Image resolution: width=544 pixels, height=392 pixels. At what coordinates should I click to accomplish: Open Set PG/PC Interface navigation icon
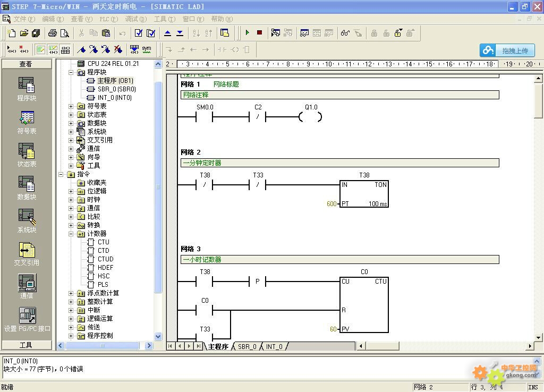pos(27,320)
